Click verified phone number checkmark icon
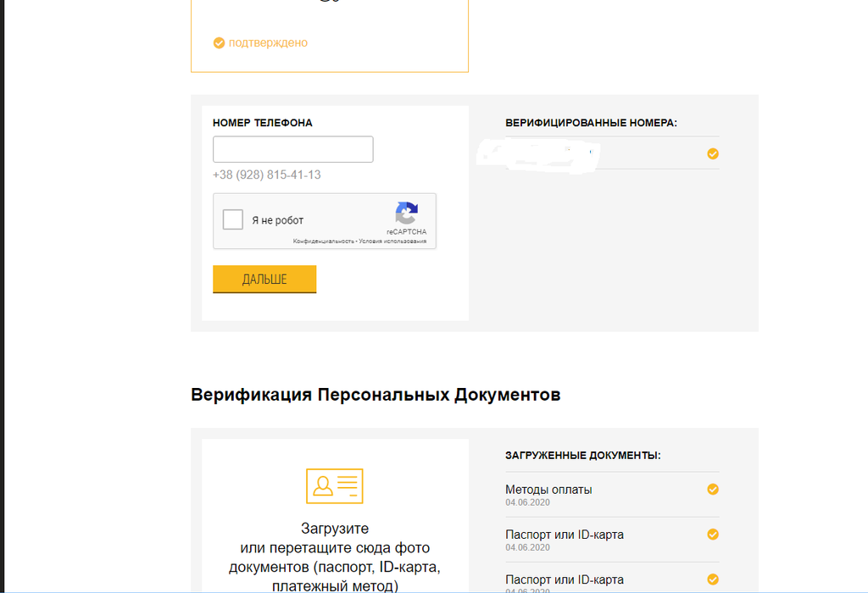The image size is (868, 593). 713,154
